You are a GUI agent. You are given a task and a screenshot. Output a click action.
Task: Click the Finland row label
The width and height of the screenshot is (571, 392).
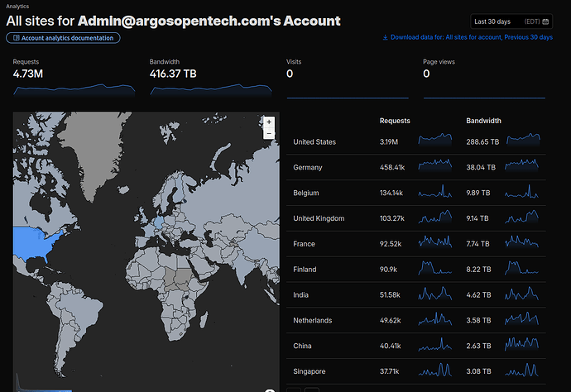click(x=305, y=270)
